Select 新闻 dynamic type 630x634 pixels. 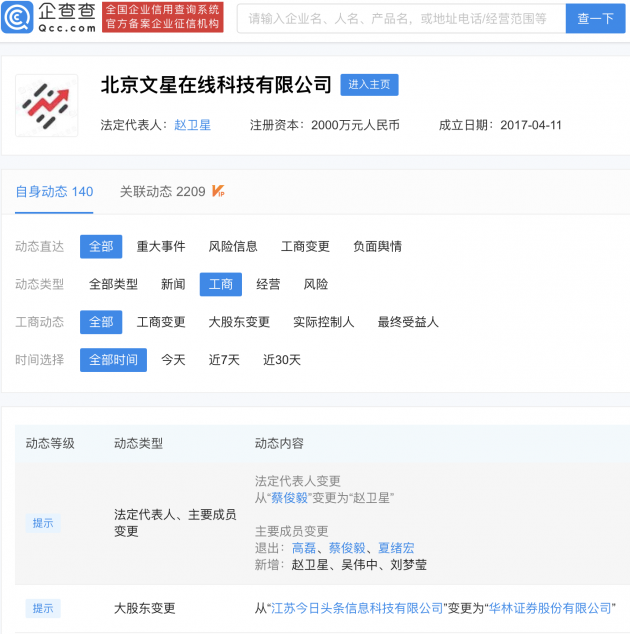point(173,284)
